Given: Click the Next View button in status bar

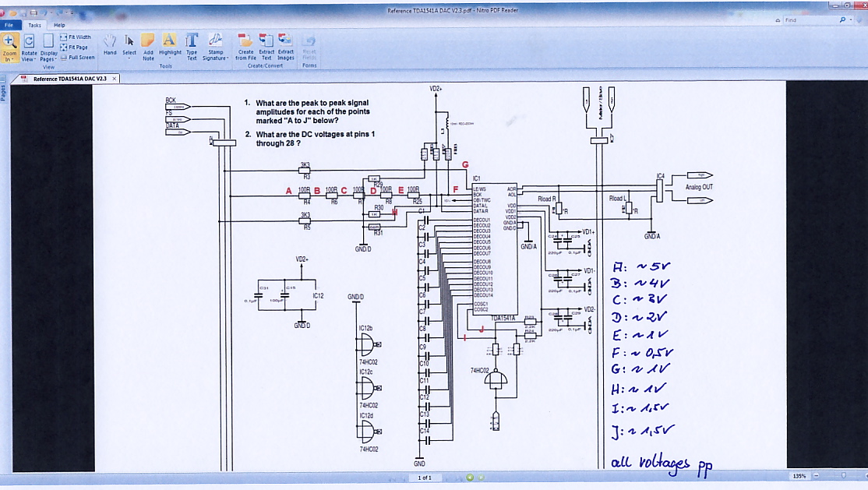Looking at the screenshot, I should coord(481,478).
